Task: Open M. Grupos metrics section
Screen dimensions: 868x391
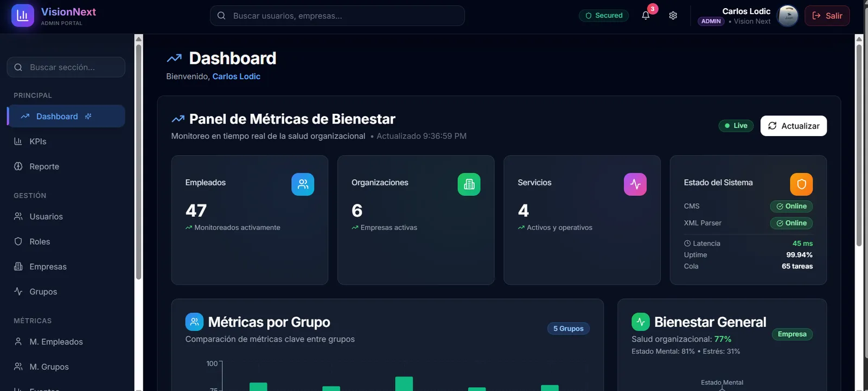Action: 66,367
